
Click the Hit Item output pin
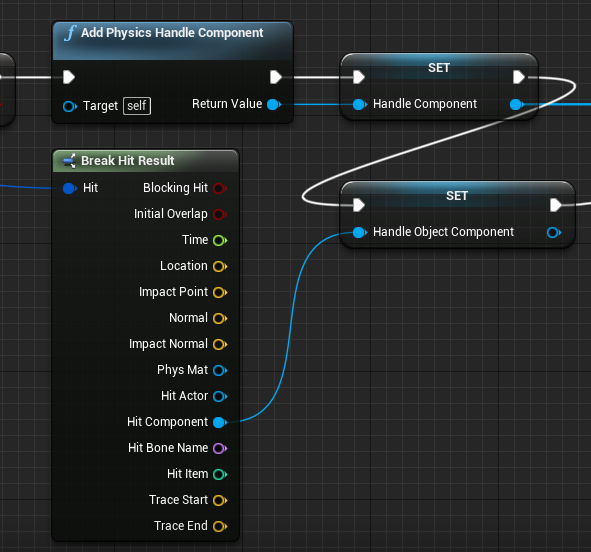pyautogui.click(x=220, y=474)
